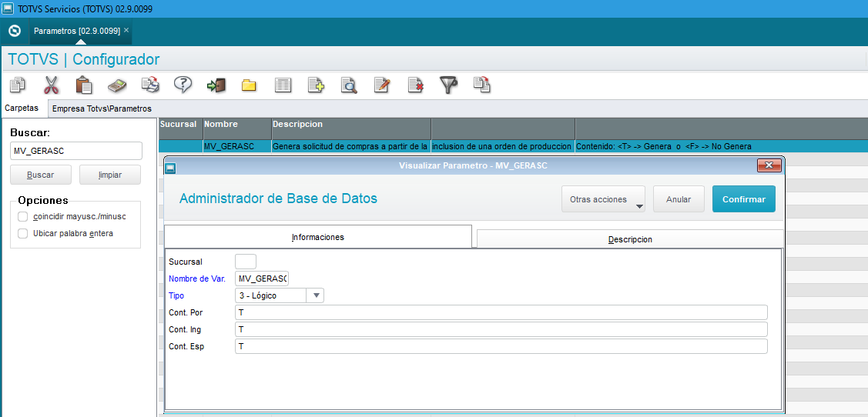Click the table list view icon

click(283, 85)
